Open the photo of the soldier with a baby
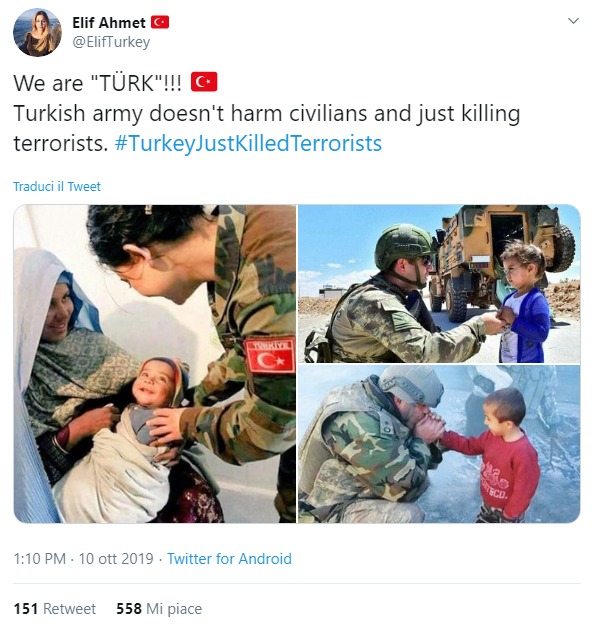This screenshot has width=592, height=633. click(155, 364)
